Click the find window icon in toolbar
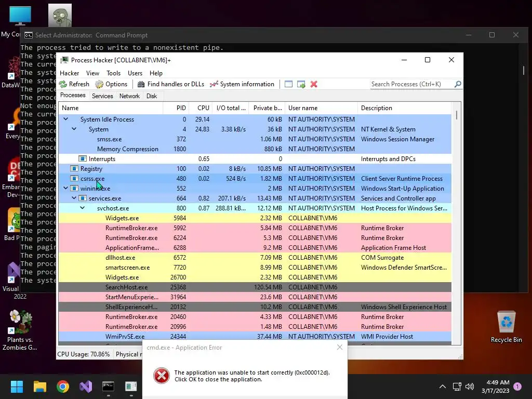 point(288,84)
